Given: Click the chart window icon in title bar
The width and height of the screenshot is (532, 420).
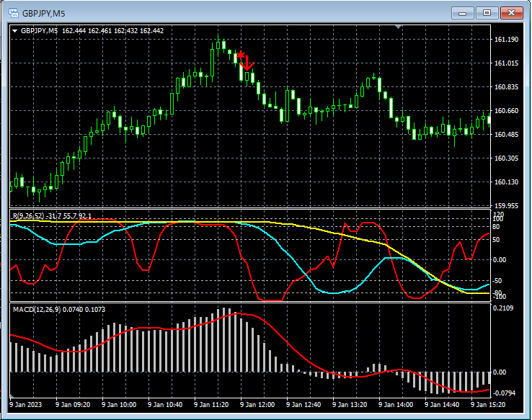Looking at the screenshot, I should tap(13, 12).
